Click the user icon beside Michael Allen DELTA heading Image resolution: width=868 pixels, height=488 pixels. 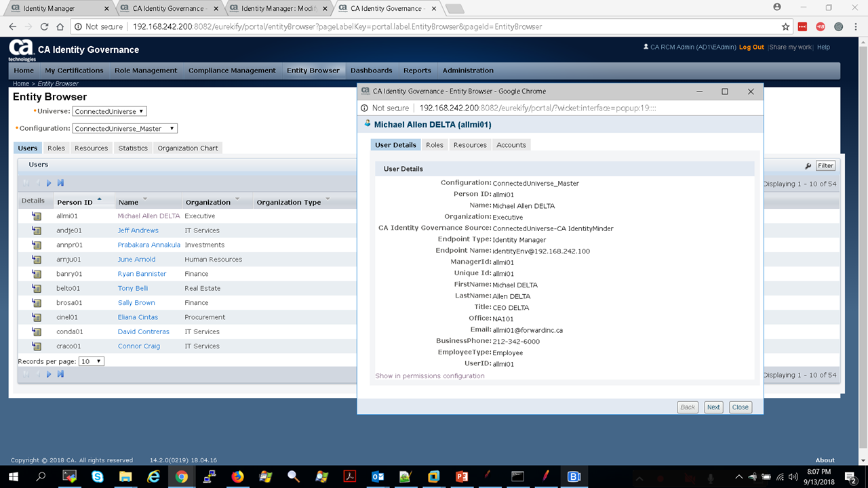(368, 124)
